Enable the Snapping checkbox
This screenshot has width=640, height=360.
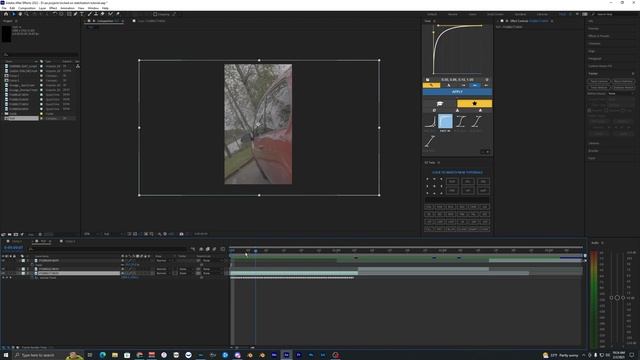click(155, 14)
